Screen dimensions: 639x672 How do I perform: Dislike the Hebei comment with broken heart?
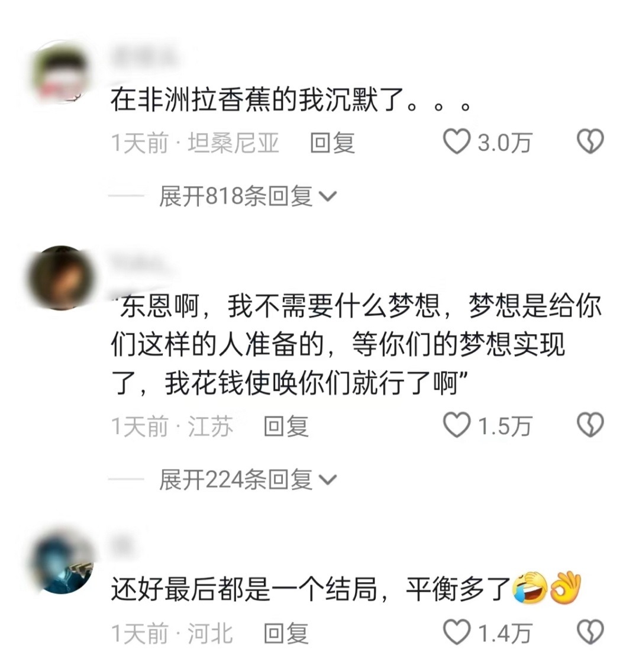click(590, 632)
